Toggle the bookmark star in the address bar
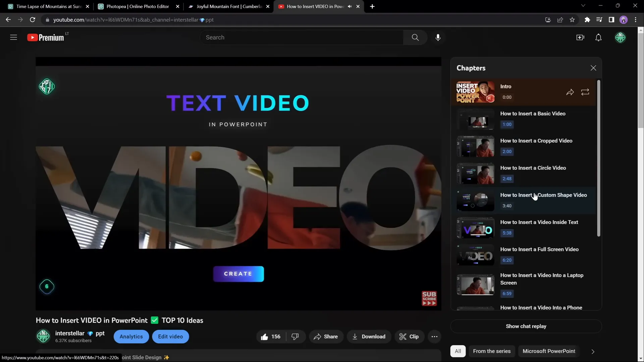The image size is (644, 362). point(573,20)
